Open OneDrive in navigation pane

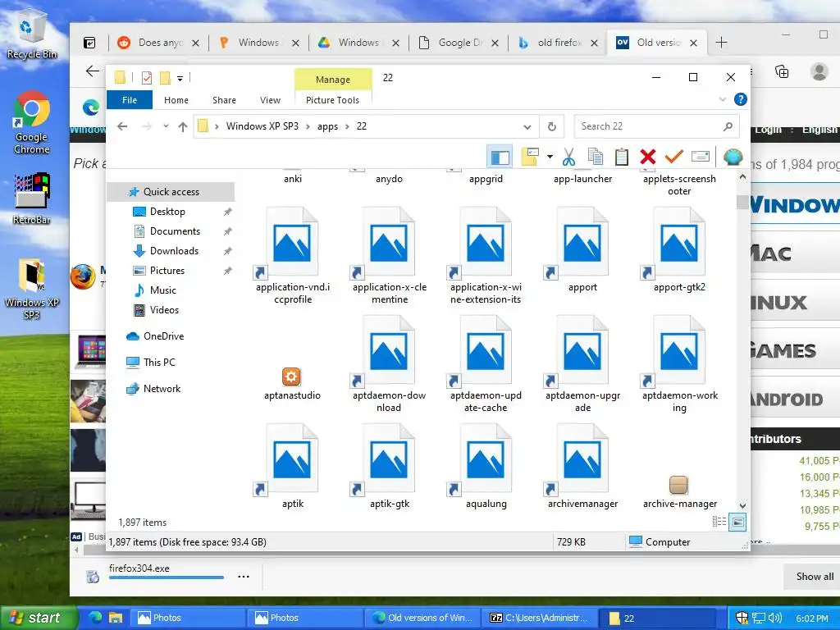point(163,336)
